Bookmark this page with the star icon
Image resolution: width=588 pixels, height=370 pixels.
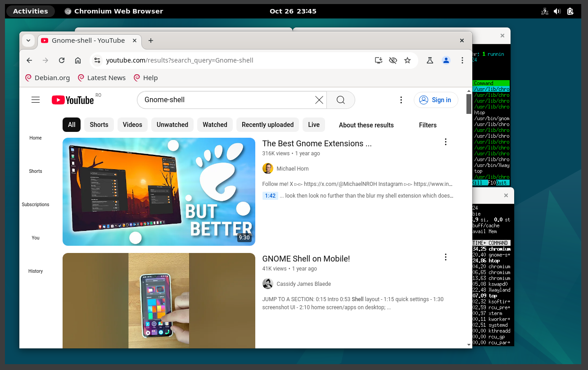407,60
